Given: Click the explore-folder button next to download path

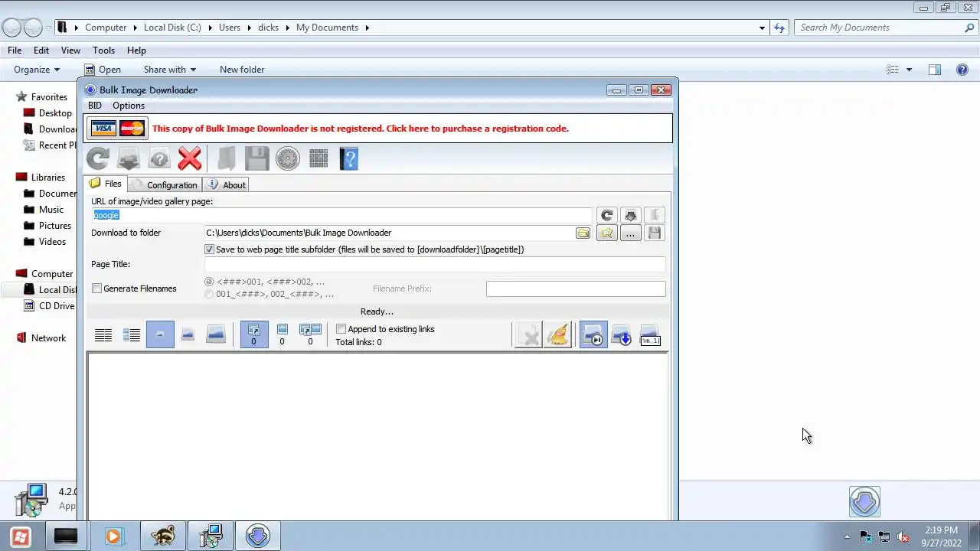Looking at the screenshot, I should click(x=607, y=233).
